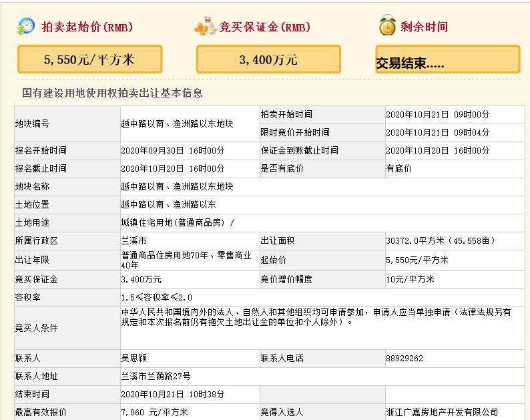
Task: Click the clock icon beside 拍卖起始价
Action: [x=27, y=27]
